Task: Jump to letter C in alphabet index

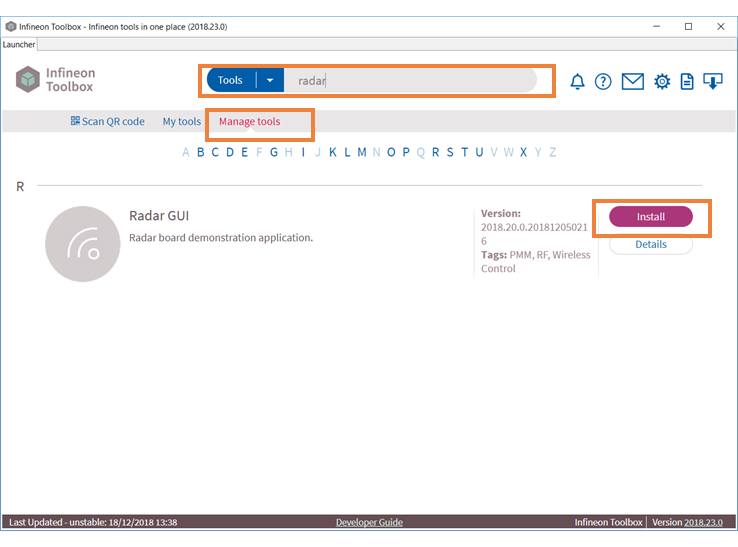Action: pos(215,152)
